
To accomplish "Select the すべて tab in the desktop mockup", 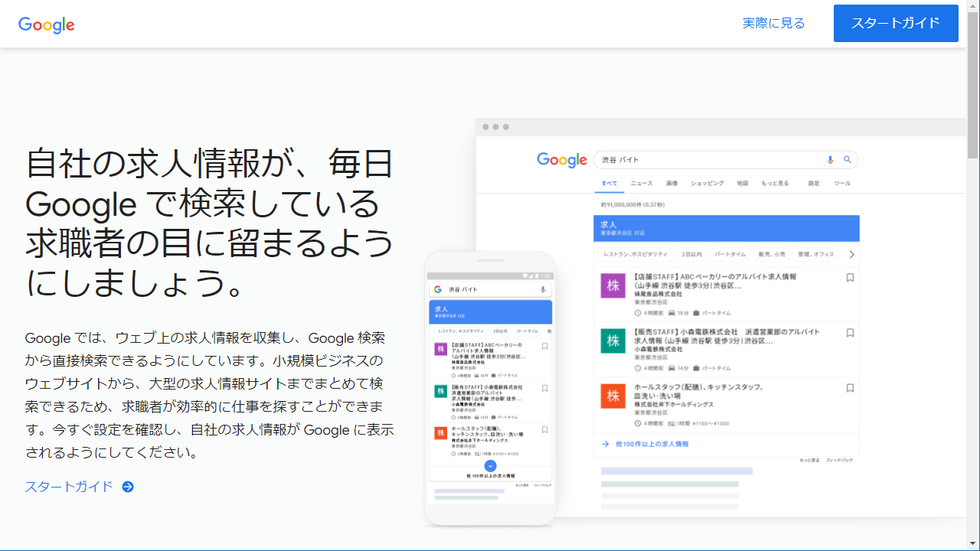I will click(609, 184).
